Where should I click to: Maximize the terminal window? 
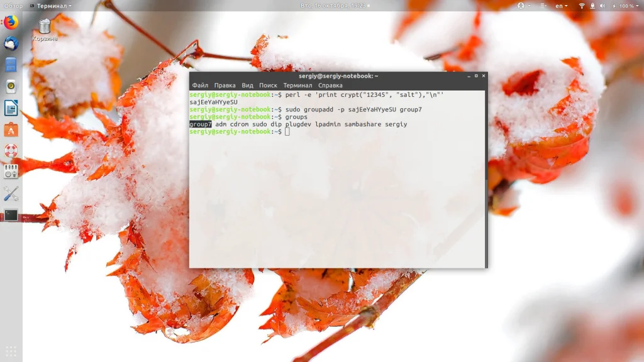(476, 76)
